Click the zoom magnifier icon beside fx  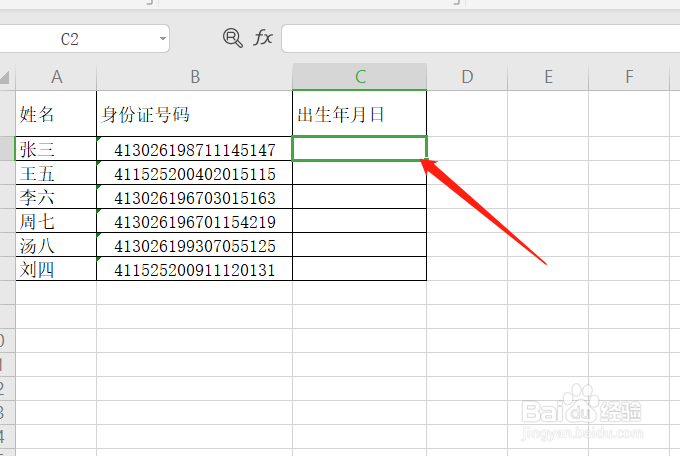click(232, 38)
